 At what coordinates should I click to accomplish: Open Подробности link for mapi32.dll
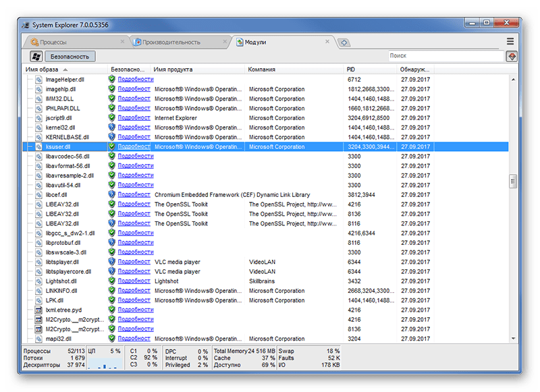point(134,339)
